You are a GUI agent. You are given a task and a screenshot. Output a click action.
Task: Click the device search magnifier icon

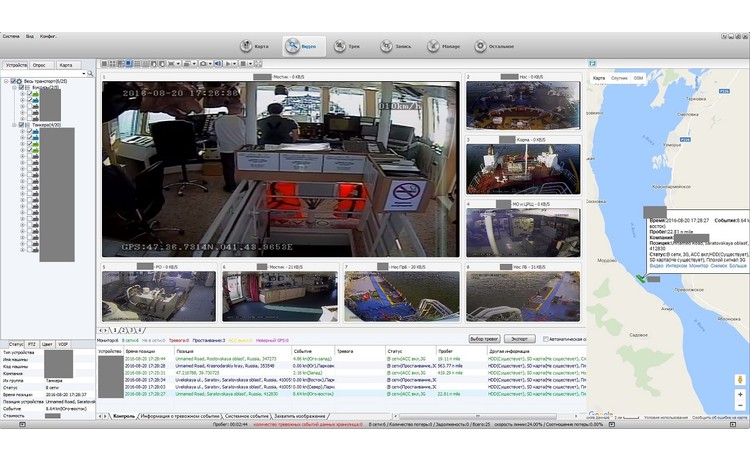click(x=89, y=74)
